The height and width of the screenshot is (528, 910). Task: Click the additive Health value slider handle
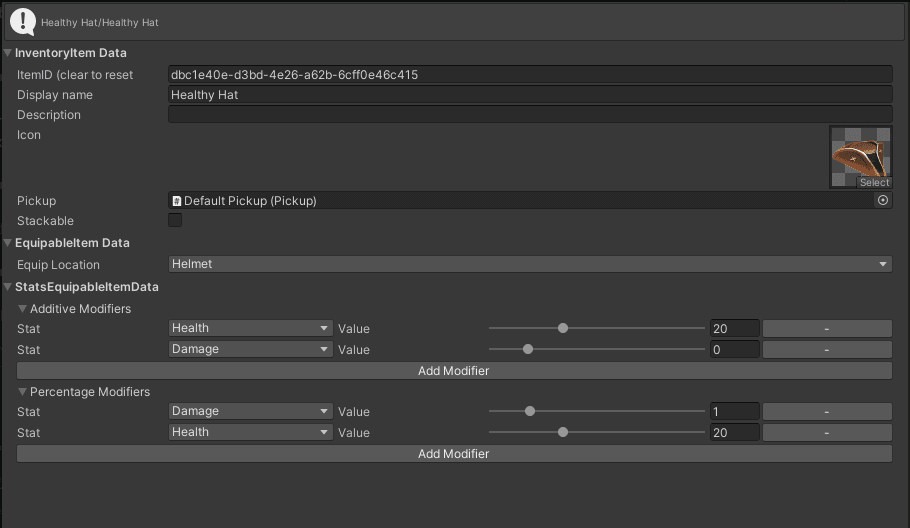(x=562, y=328)
